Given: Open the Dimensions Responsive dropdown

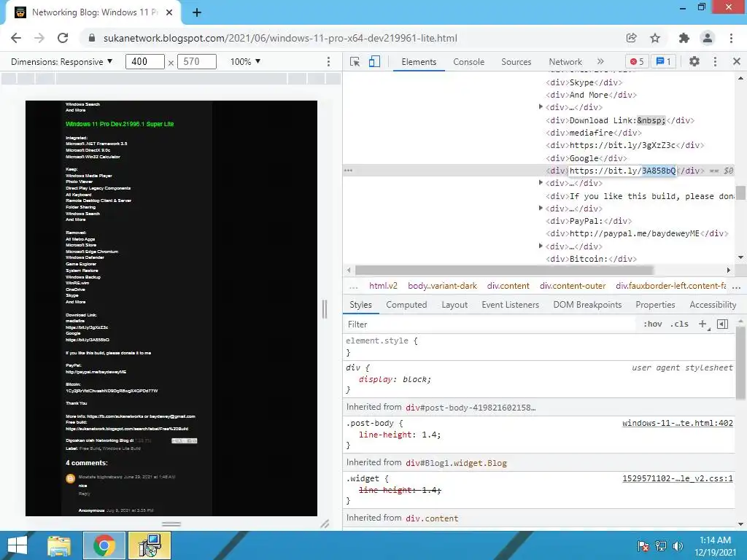Looking at the screenshot, I should (x=62, y=62).
